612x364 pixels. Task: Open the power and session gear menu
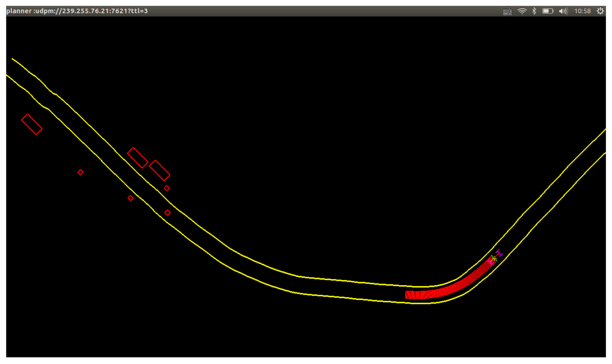pos(600,11)
